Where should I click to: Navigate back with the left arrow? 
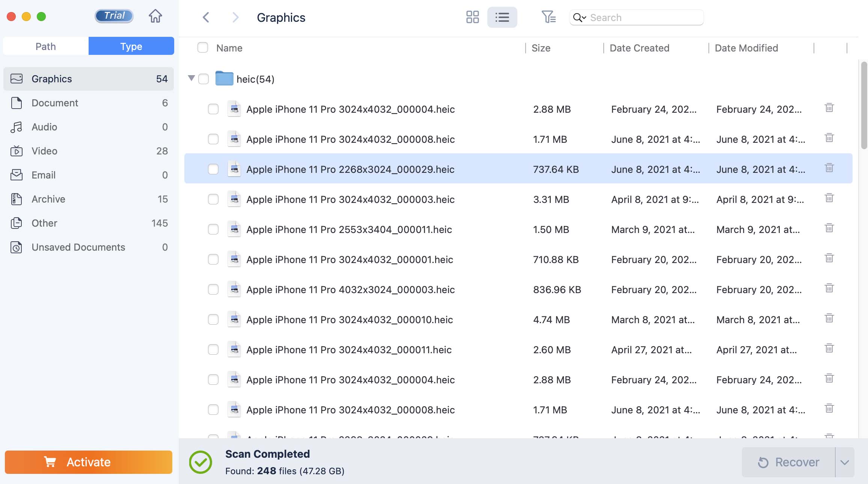point(206,17)
